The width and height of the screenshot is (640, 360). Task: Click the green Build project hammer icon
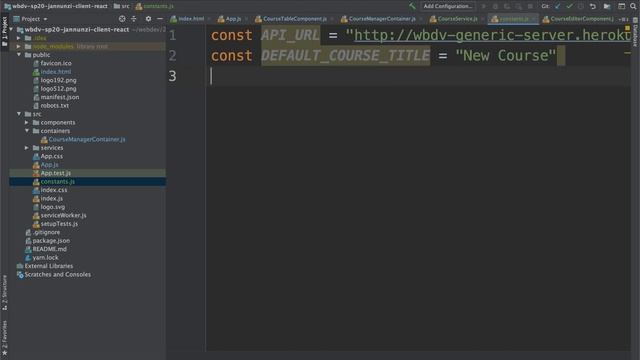pyautogui.click(x=412, y=6)
